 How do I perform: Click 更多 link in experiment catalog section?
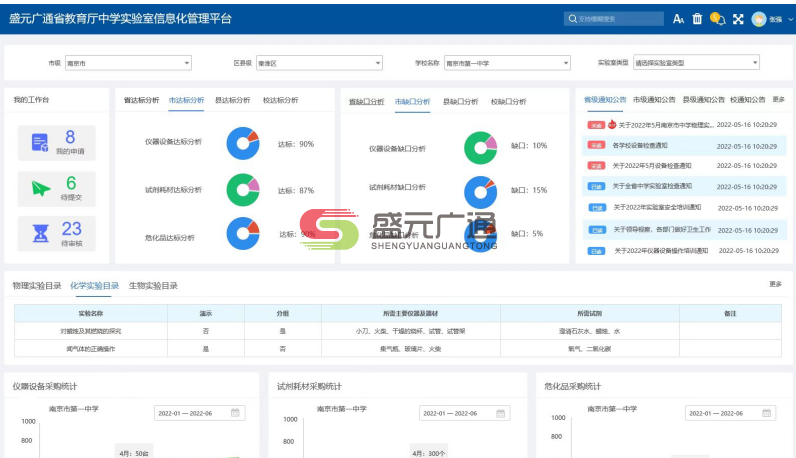point(775,285)
